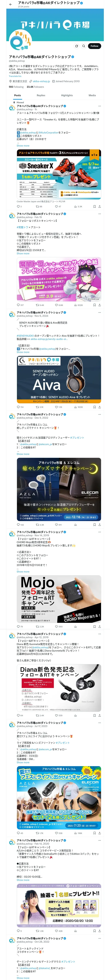Open more menu on pinned post
Viewport: 110px width, 980px height.
pos(100,106)
